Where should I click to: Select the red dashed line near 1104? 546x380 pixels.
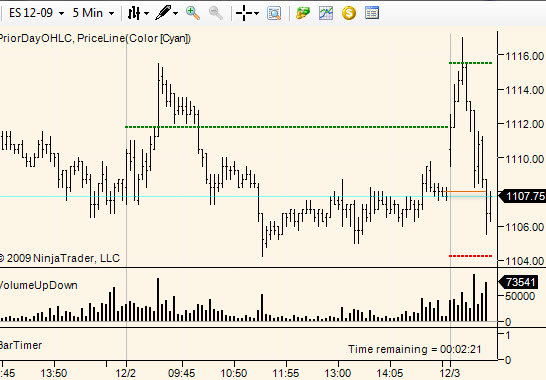click(x=470, y=256)
